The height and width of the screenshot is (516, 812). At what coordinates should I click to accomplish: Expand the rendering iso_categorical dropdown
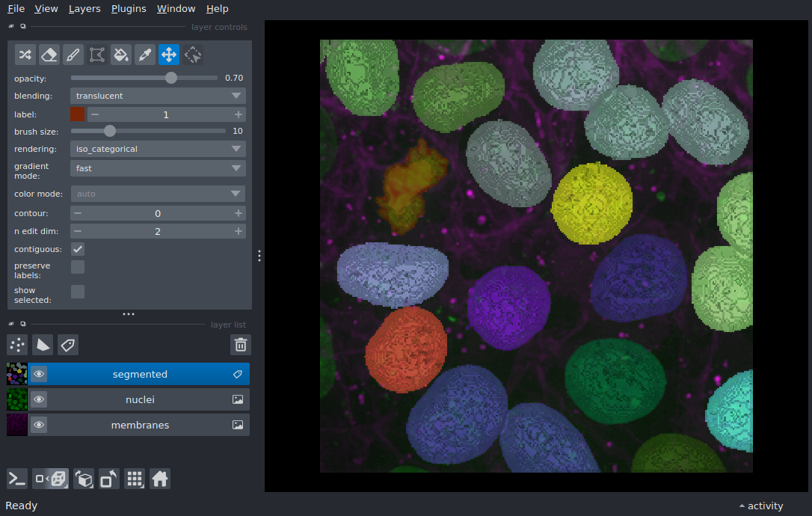click(x=158, y=149)
